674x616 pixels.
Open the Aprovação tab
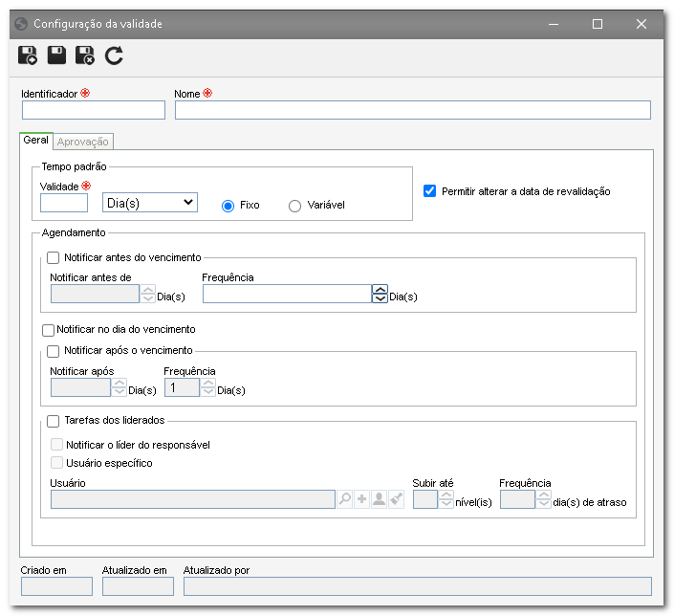[83, 142]
